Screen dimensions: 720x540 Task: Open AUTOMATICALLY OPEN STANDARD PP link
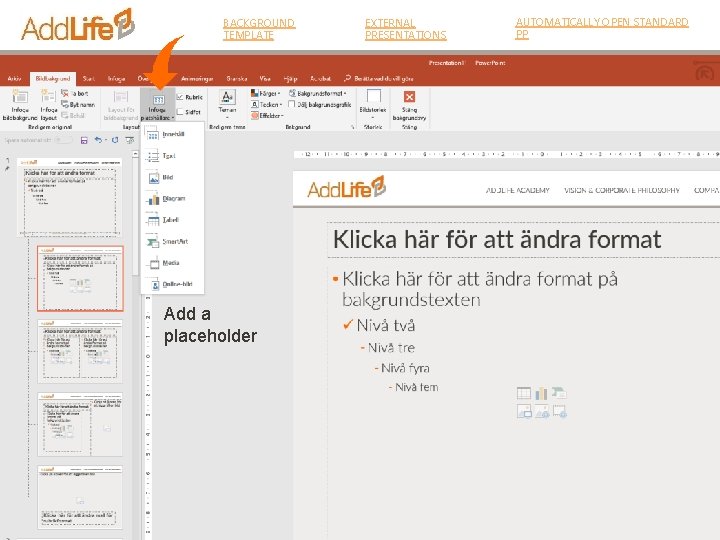click(602, 28)
